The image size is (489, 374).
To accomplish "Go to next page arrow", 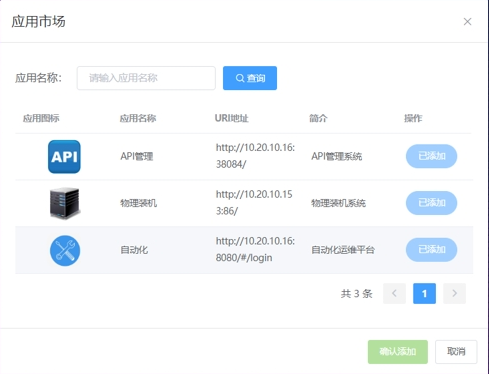I will 454,293.
